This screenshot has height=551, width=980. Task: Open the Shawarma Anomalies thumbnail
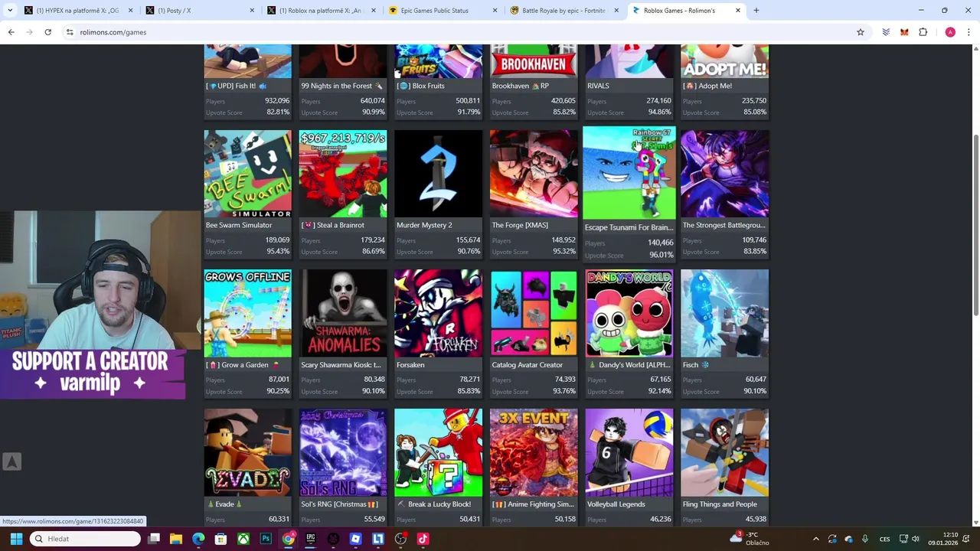343,313
